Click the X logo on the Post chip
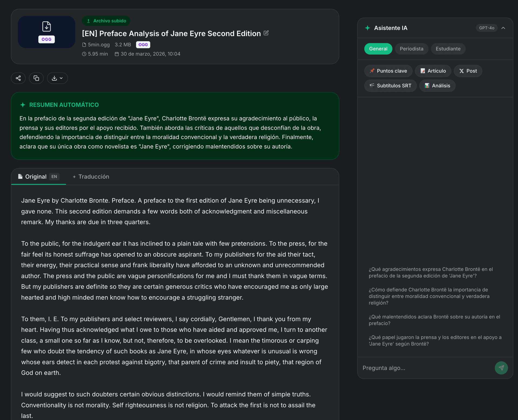Viewport: 518px width, 420px height. tap(462, 71)
